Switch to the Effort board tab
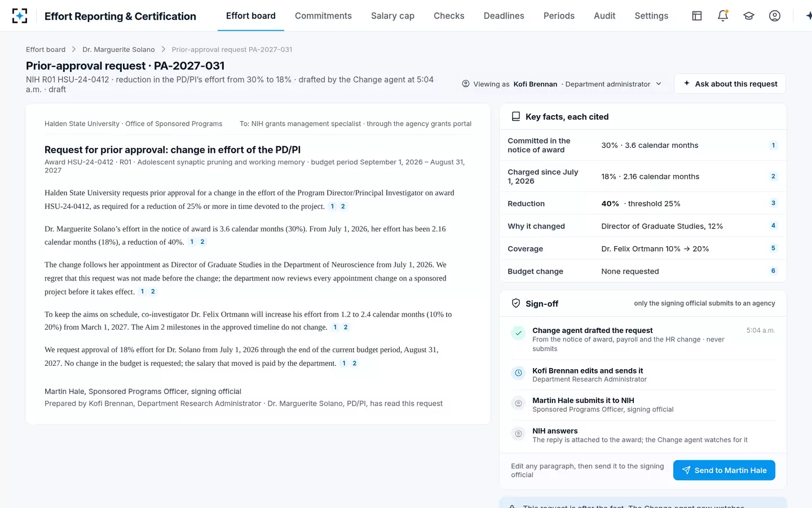The width and height of the screenshot is (812, 508). coord(251,16)
